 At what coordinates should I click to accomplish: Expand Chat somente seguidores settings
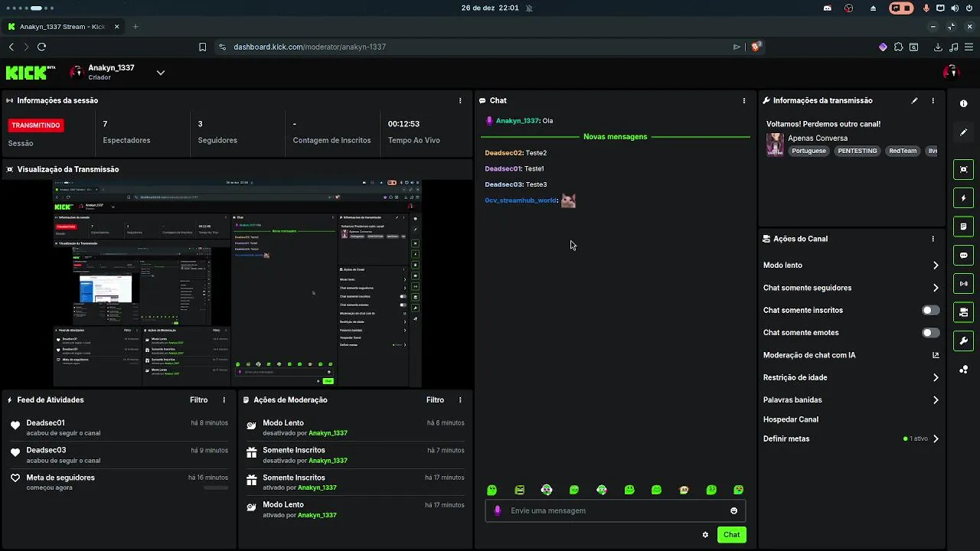tap(936, 289)
